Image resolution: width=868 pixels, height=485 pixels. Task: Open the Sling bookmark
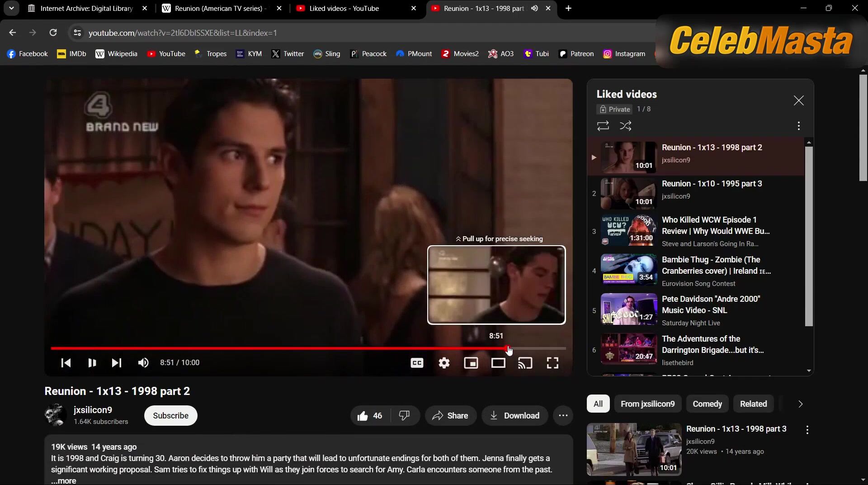pos(326,54)
